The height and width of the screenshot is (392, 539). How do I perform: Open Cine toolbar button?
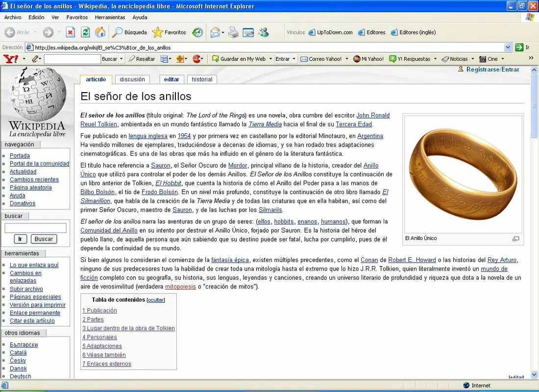coord(489,59)
